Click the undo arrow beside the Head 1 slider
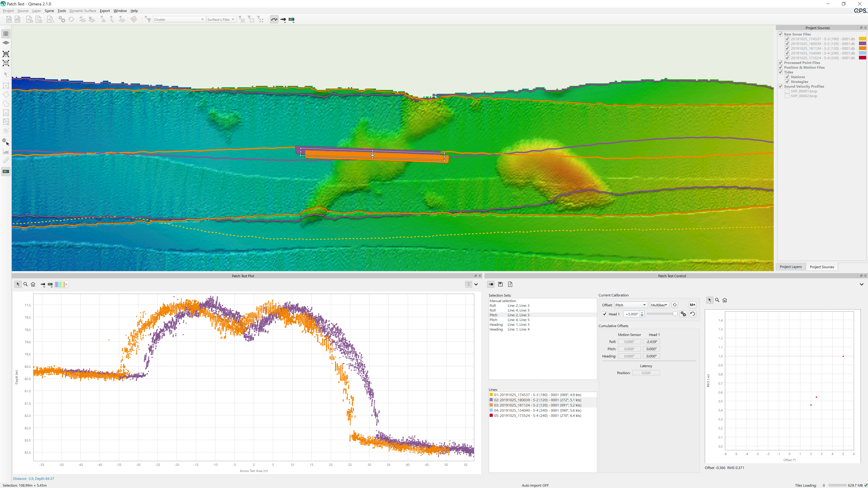Image resolution: width=868 pixels, height=488 pixels. click(692, 314)
